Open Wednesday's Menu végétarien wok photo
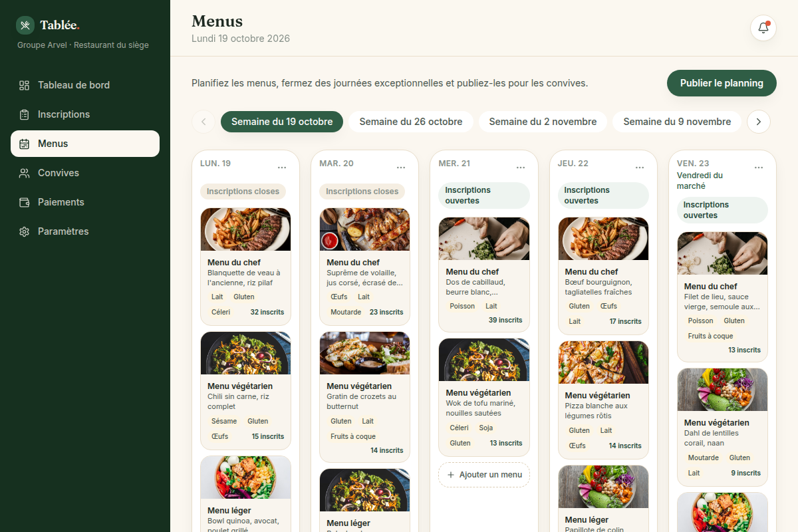The width and height of the screenshot is (798, 532). click(x=484, y=360)
